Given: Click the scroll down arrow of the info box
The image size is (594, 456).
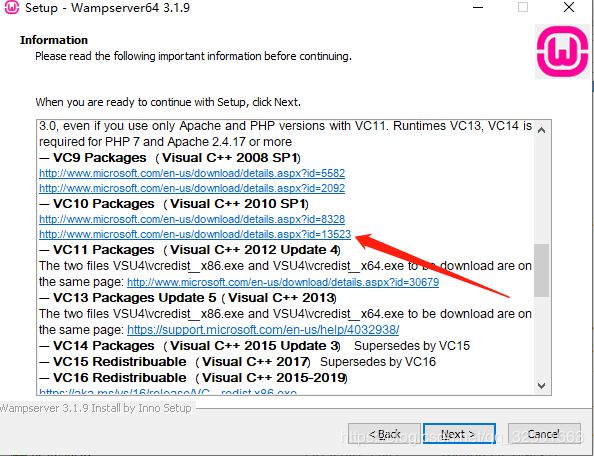Looking at the screenshot, I should tap(541, 386).
